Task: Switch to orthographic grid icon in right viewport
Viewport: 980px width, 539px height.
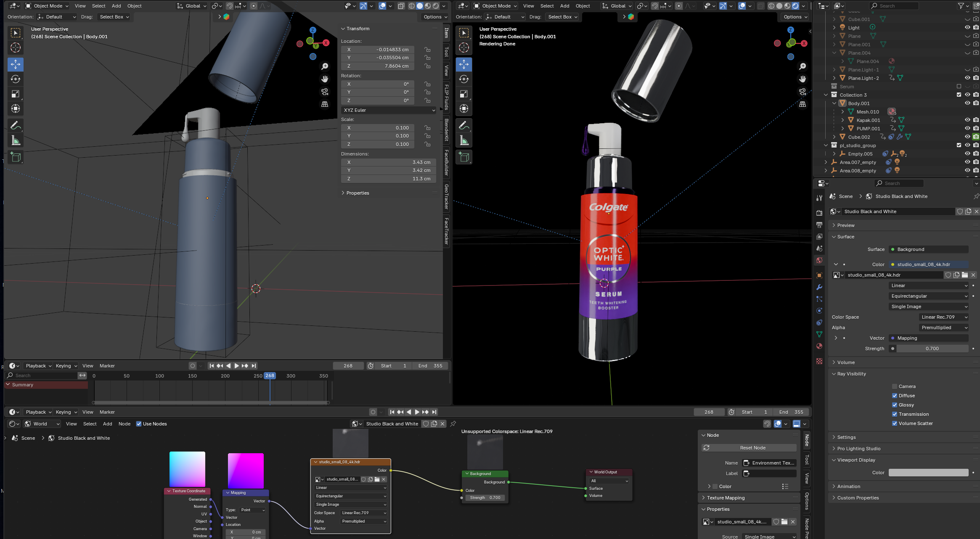Action: point(803,104)
